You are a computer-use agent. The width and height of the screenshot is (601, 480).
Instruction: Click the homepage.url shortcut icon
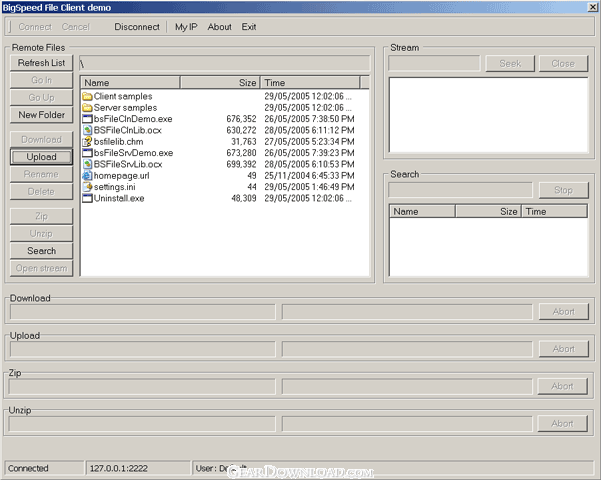87,176
